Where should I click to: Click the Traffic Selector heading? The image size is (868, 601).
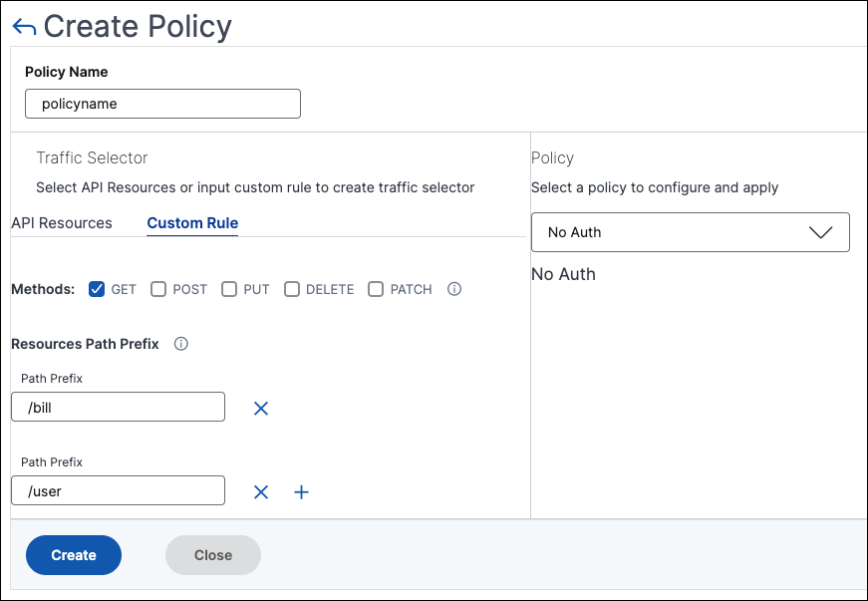92,157
